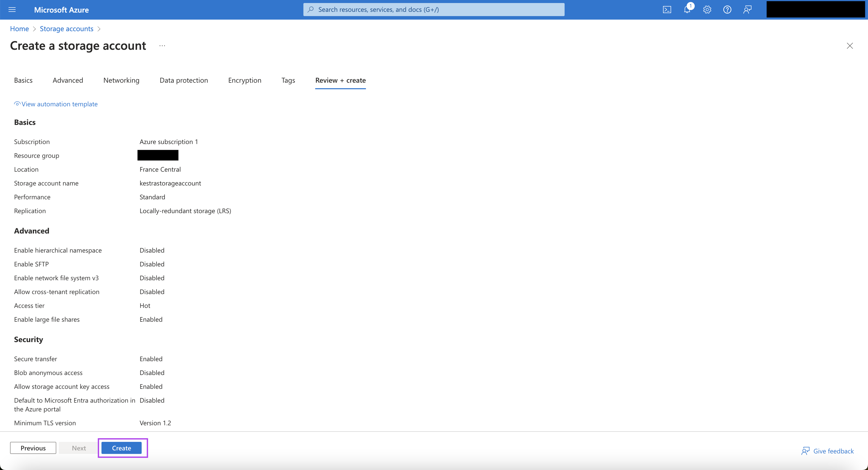Click the screen cast/monitor icon

tap(667, 9)
